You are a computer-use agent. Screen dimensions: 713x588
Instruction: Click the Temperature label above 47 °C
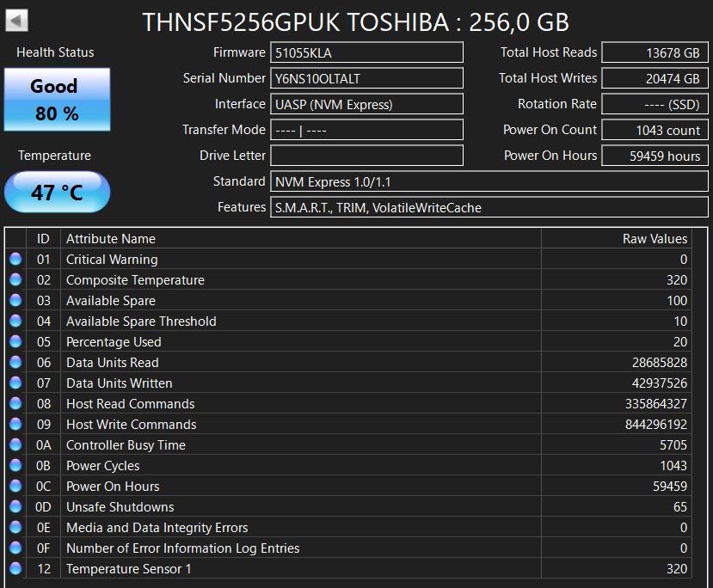[x=54, y=156]
